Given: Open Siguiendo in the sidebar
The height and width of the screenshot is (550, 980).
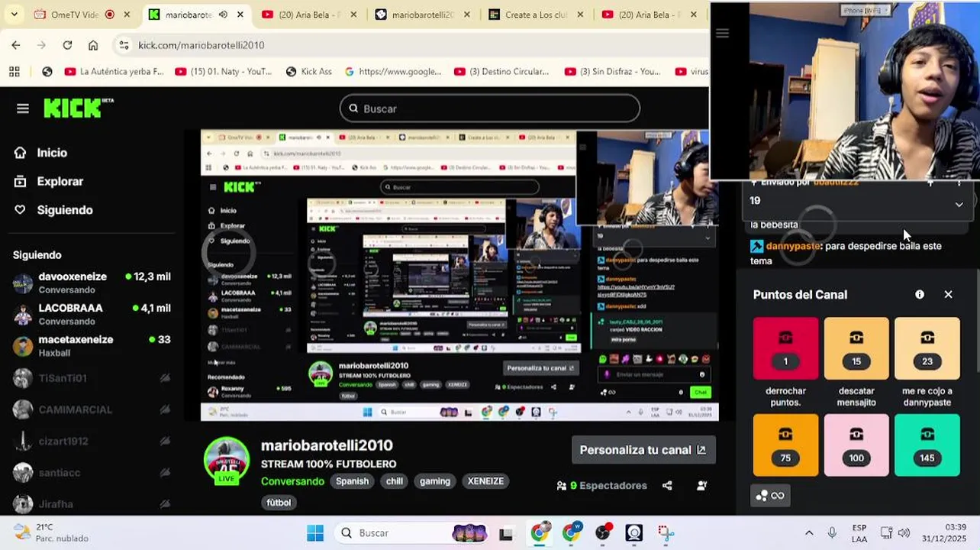Looking at the screenshot, I should [x=53, y=210].
